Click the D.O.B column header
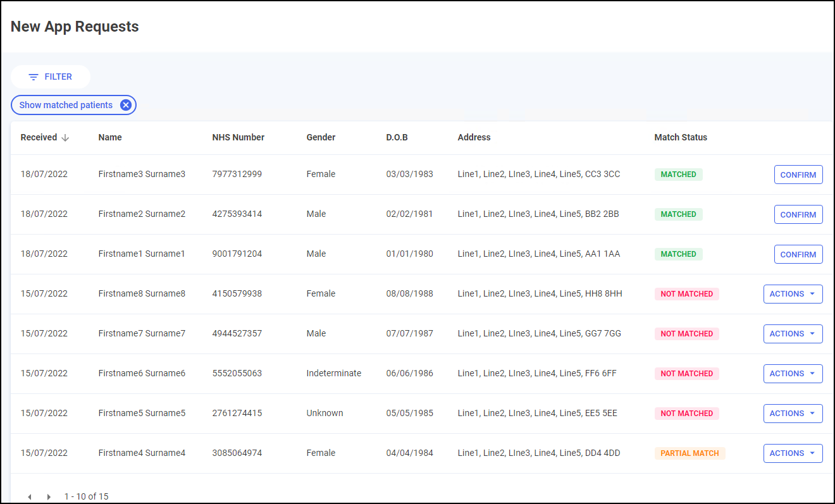The height and width of the screenshot is (504, 835). click(x=397, y=137)
